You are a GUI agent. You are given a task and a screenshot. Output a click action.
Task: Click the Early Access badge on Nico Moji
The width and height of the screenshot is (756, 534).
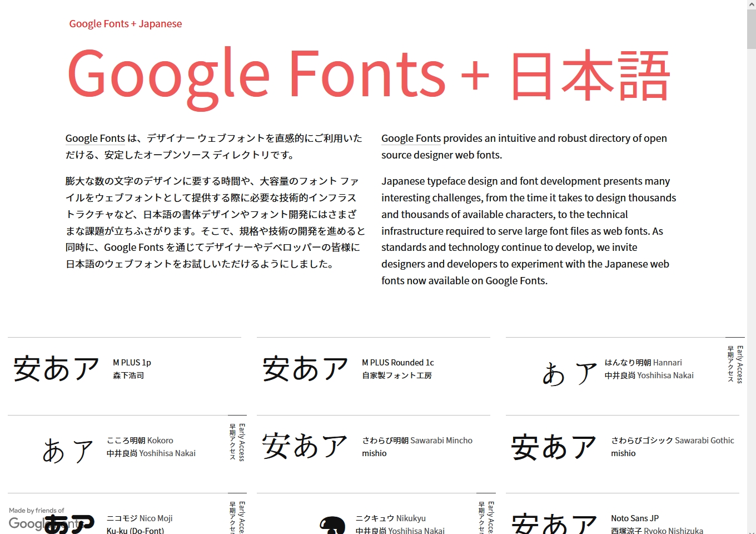click(x=237, y=516)
